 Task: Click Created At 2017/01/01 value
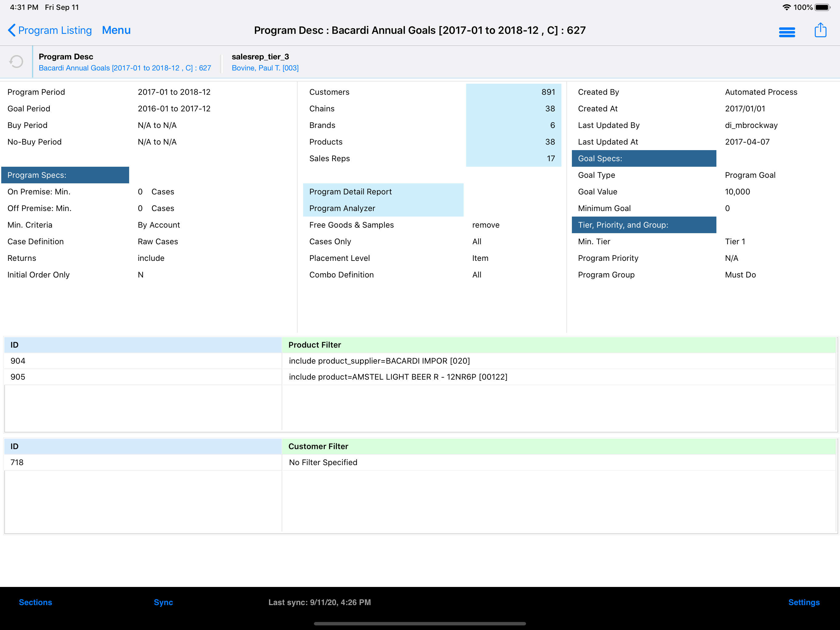tap(745, 109)
